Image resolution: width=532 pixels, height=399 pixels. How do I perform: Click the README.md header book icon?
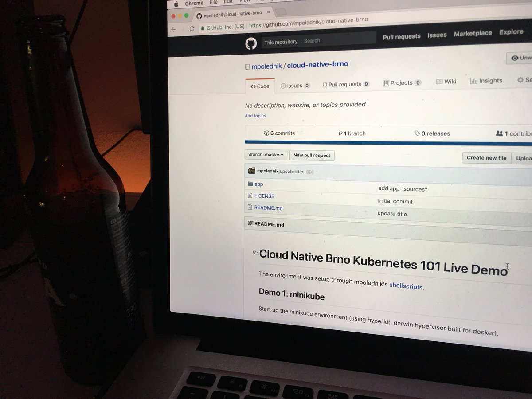coord(250,223)
